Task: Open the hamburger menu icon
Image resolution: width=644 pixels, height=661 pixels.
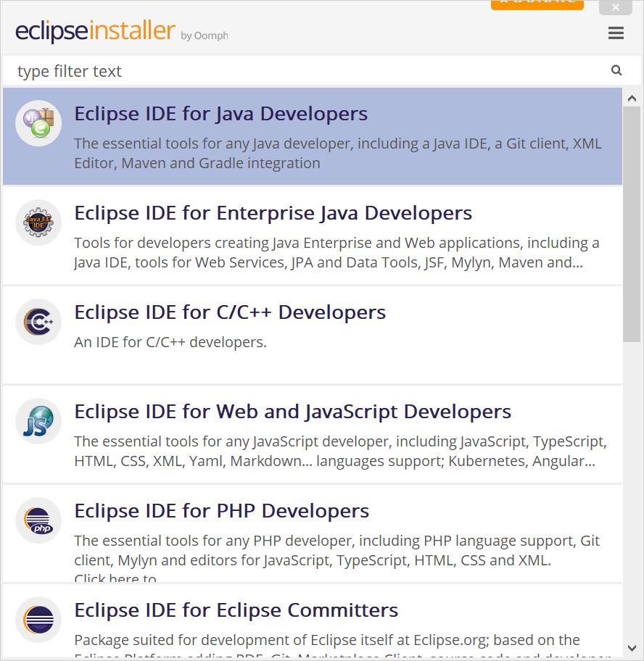Action: tap(616, 33)
